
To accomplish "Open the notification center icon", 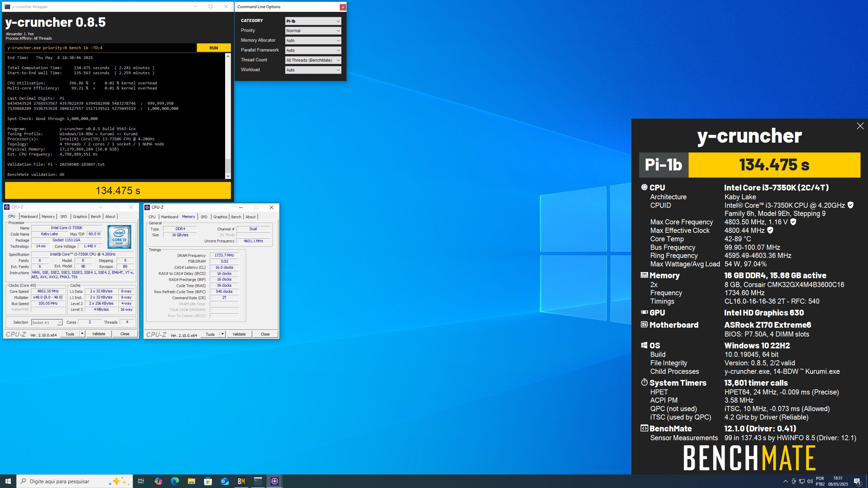I will tap(857, 481).
